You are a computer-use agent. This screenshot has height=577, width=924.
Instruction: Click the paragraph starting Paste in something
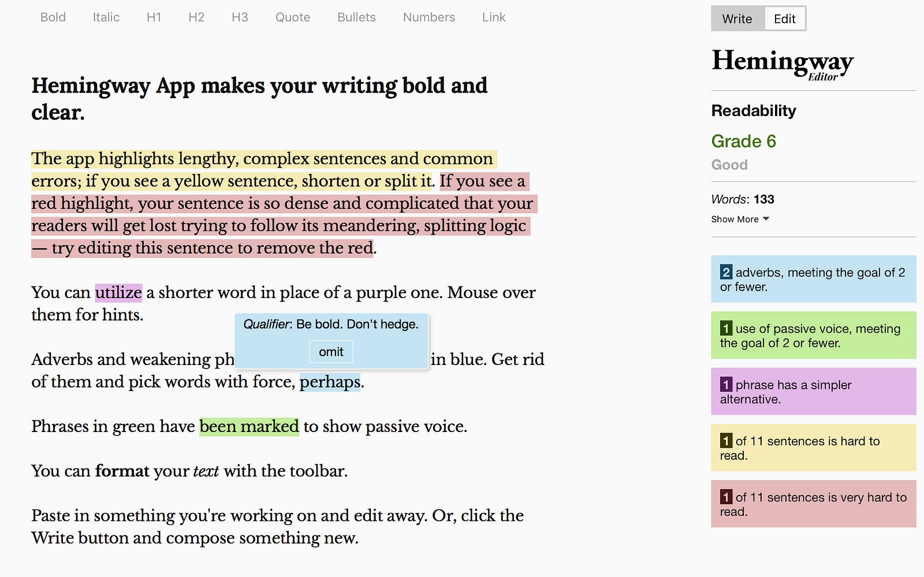pos(277,526)
